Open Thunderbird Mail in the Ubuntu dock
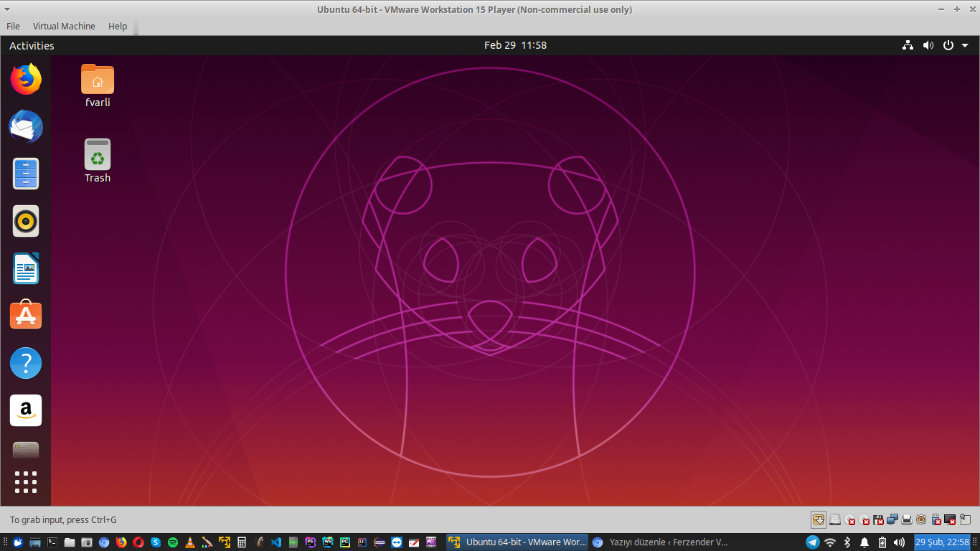Screen dimensions: 980x551 tap(26, 127)
